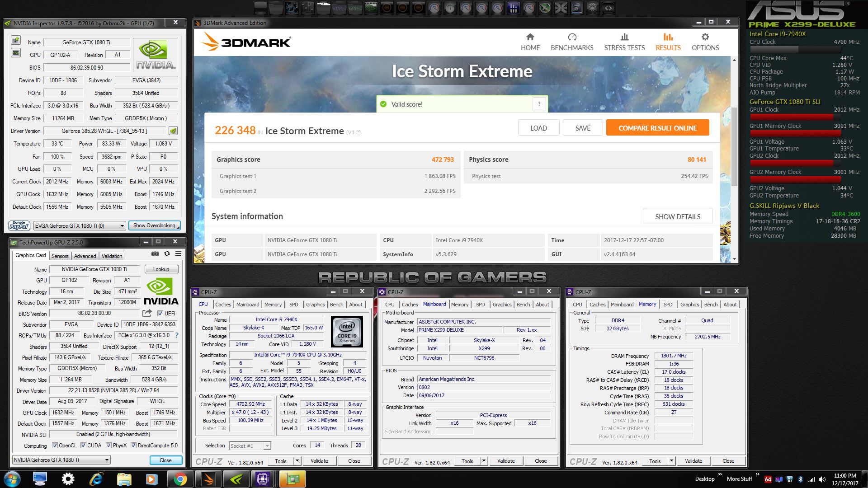The height and width of the screenshot is (488, 868).
Task: Open File Explorer from taskbar
Action: (124, 479)
